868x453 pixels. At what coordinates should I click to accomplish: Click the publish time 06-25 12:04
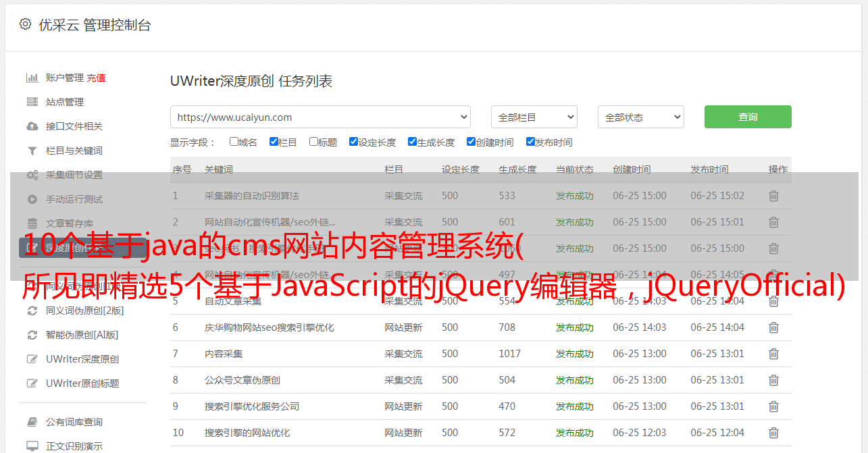tap(717, 433)
